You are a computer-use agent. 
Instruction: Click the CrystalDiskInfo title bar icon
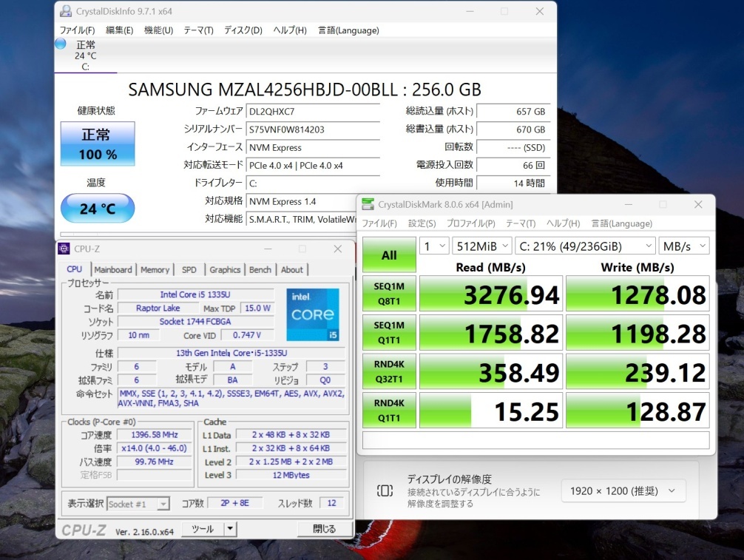click(66, 11)
